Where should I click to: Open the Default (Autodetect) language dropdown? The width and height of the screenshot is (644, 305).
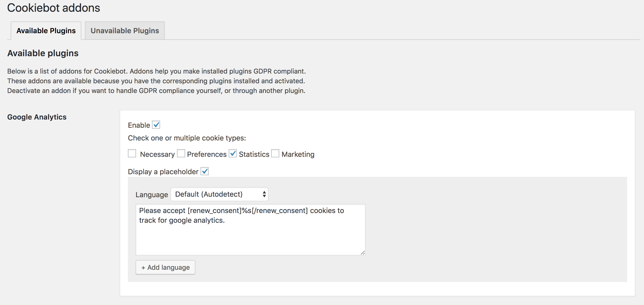tap(219, 194)
